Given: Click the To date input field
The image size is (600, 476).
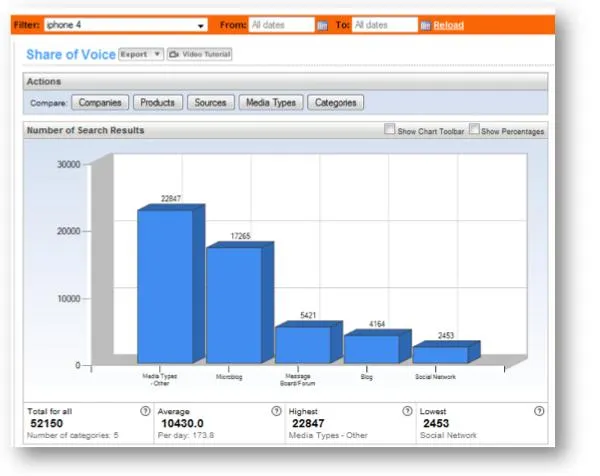Looking at the screenshot, I should [x=385, y=25].
